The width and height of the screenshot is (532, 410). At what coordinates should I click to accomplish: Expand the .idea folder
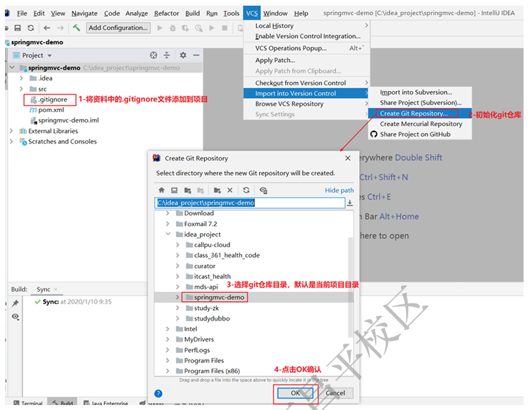21,78
